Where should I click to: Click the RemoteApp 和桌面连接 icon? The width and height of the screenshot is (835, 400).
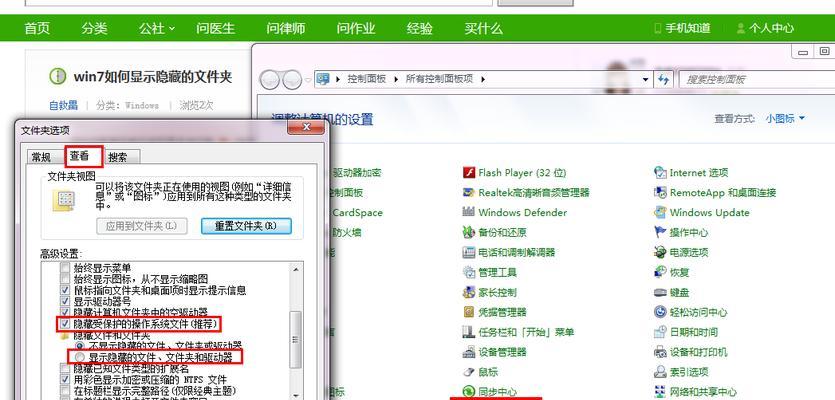(x=660, y=192)
